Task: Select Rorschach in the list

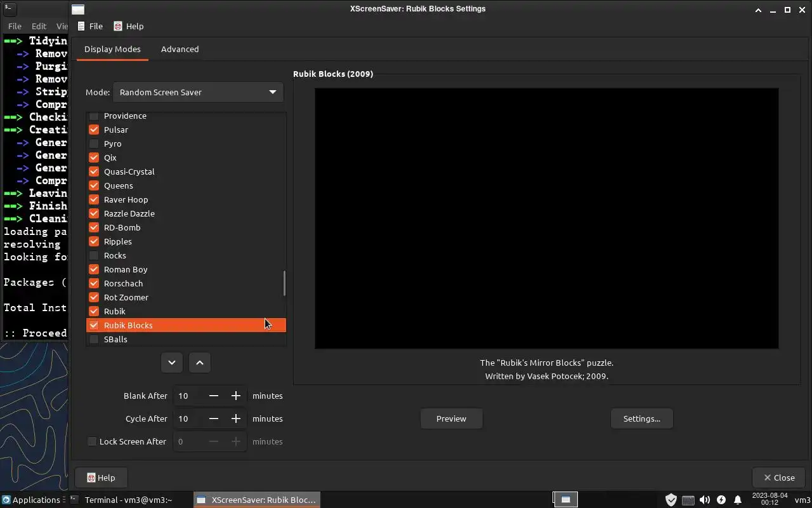Action: tap(185, 283)
